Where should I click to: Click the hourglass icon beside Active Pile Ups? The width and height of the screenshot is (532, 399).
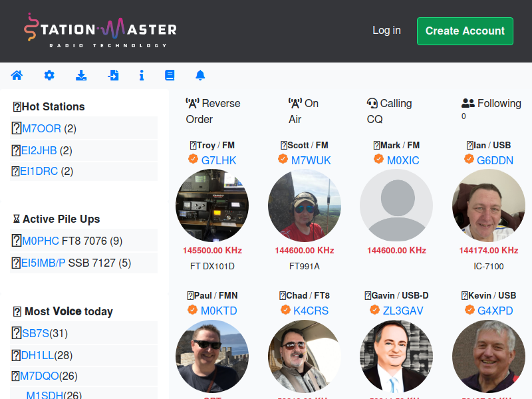pos(16,219)
